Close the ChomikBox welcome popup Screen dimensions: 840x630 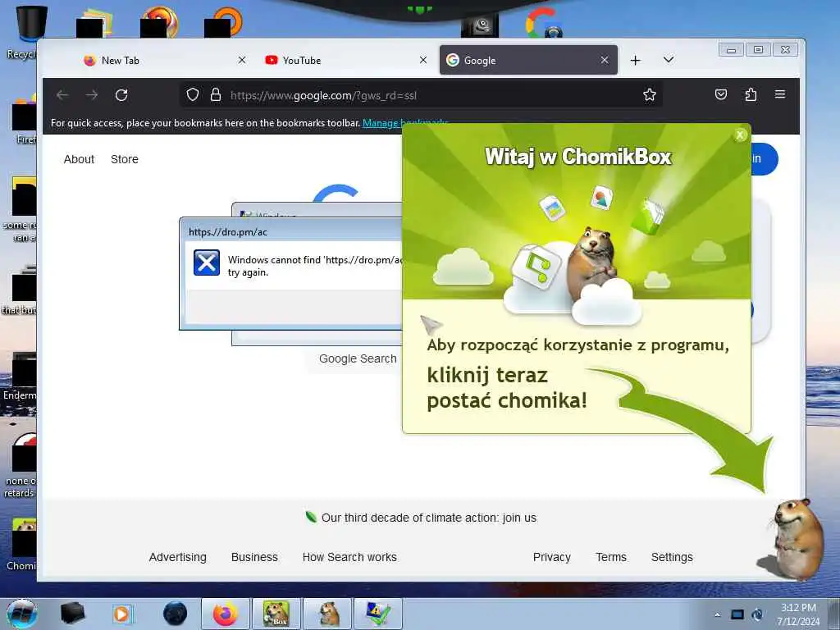click(x=740, y=135)
